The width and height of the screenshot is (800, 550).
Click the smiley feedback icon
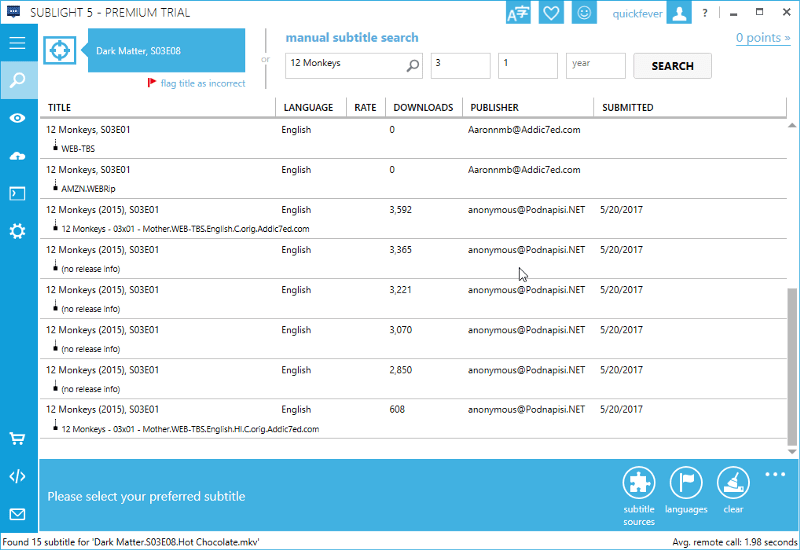(584, 13)
